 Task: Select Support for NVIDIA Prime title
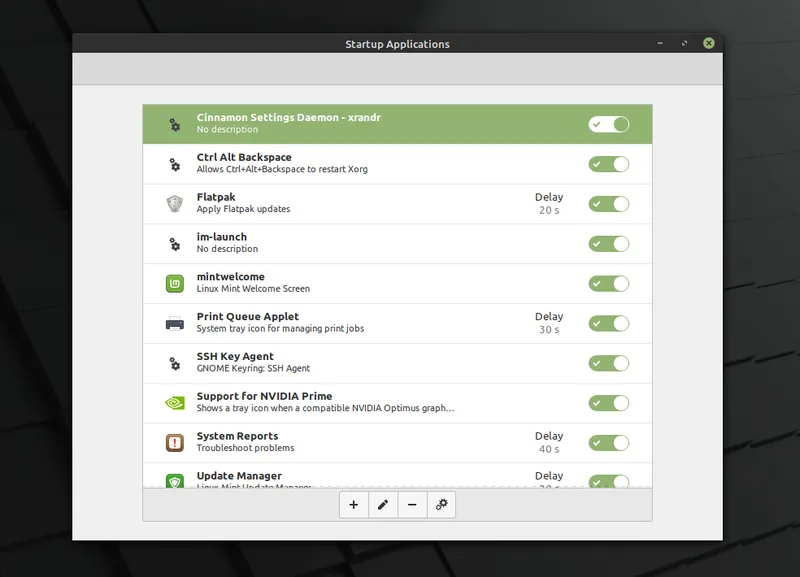(264, 396)
